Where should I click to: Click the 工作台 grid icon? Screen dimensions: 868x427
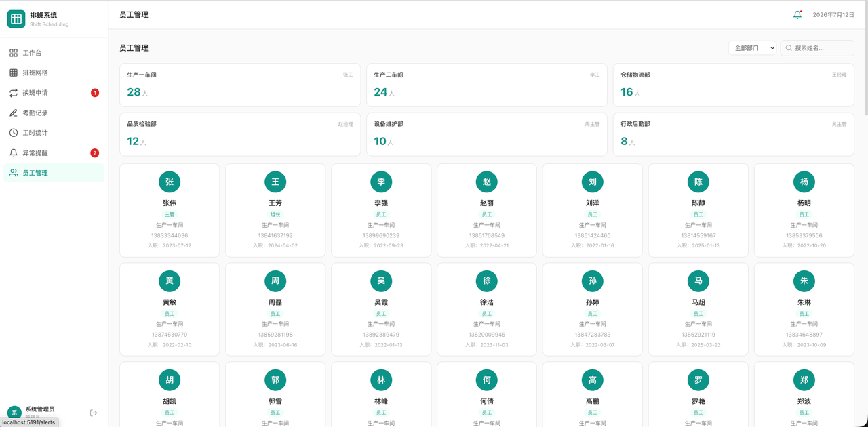(14, 53)
